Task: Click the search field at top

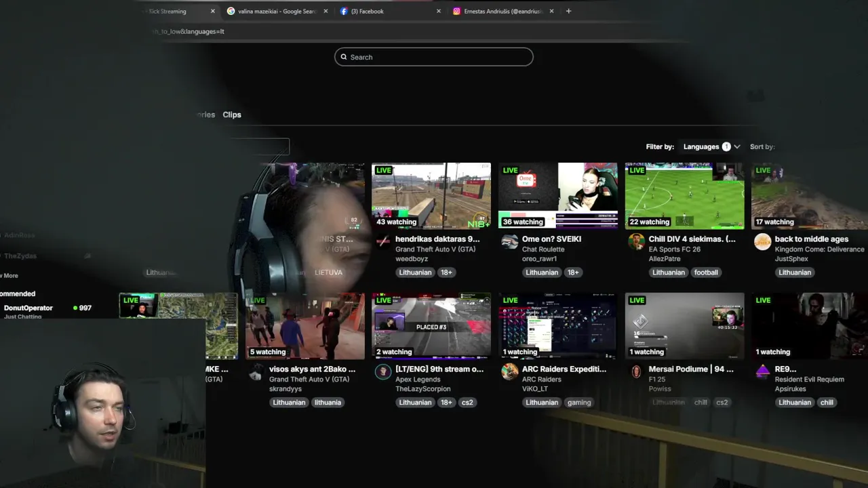Action: point(434,57)
